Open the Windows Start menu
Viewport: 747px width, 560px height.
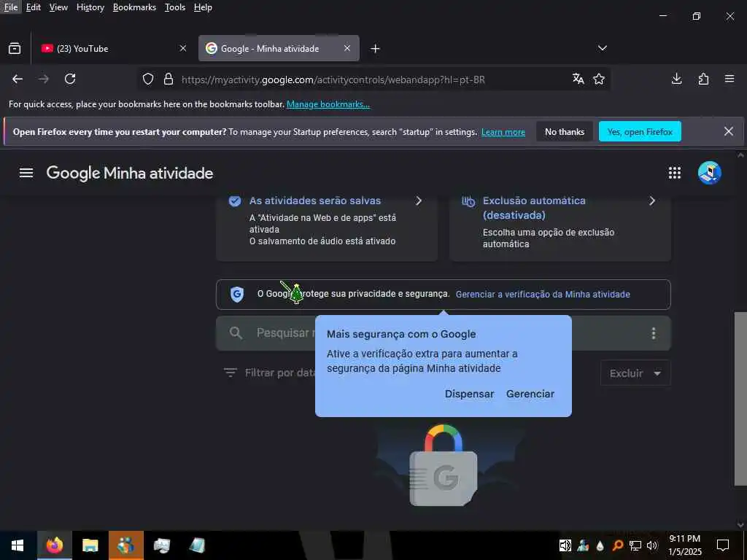coord(18,545)
